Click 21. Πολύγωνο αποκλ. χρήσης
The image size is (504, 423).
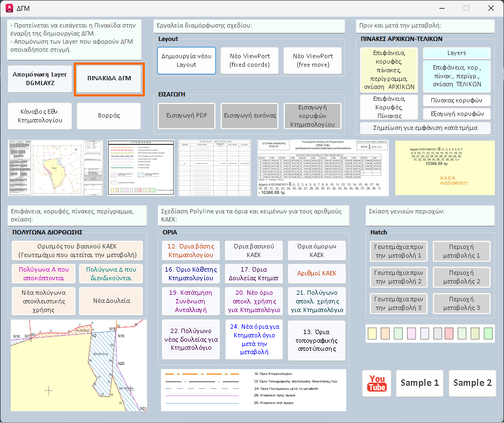[x=317, y=301]
